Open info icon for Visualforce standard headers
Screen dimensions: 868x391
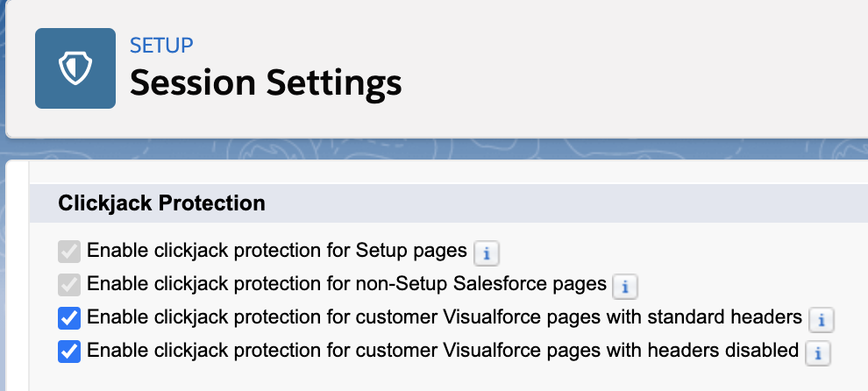(x=821, y=320)
